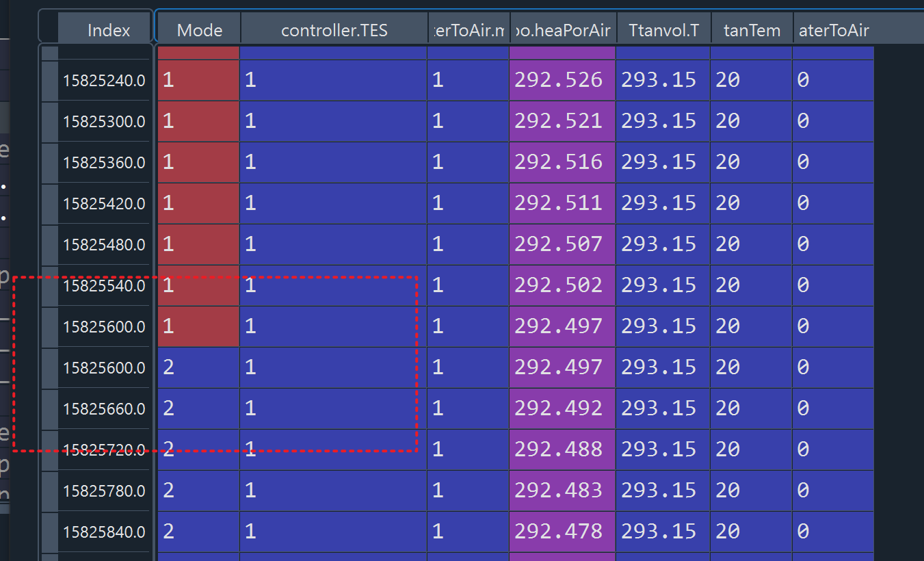
Task: Select the o.heaPorAir column header
Action: pos(561,29)
